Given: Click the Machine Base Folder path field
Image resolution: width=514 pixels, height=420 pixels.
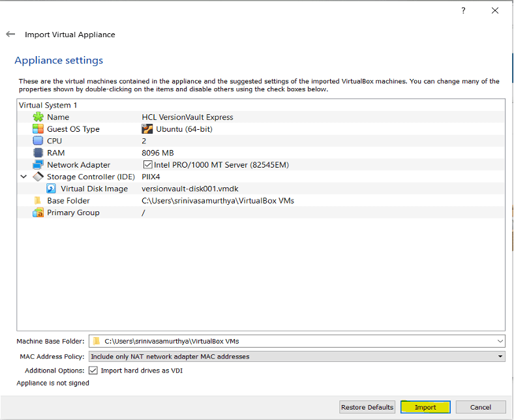Looking at the screenshot, I should (x=297, y=341).
